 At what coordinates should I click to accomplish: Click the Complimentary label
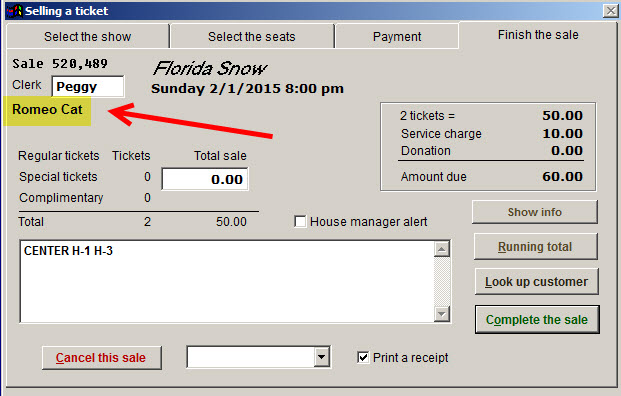(61, 198)
